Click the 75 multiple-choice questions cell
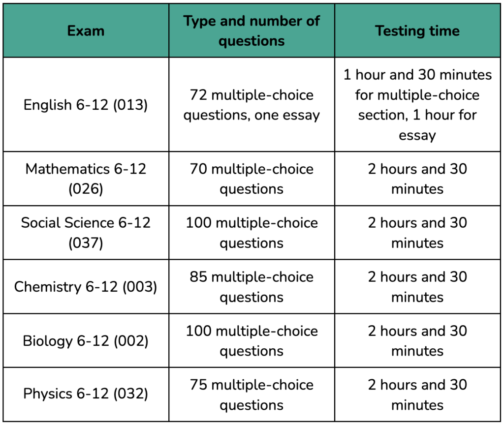Screen dimensions: 504x425 [252, 394]
